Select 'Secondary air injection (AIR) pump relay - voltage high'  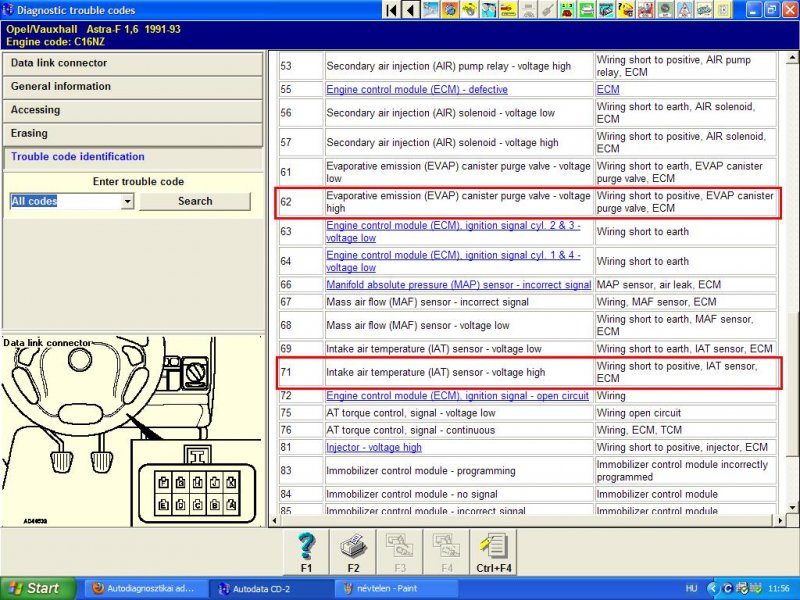tap(448, 66)
